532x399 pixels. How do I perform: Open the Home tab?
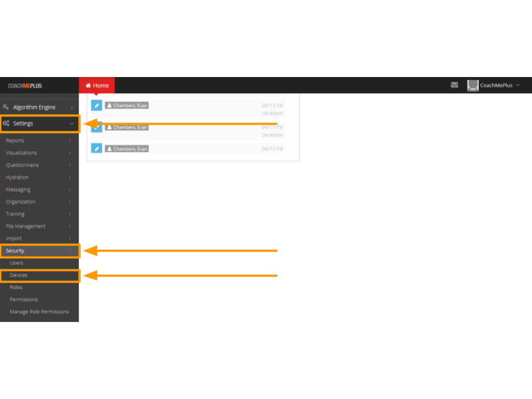coord(97,85)
